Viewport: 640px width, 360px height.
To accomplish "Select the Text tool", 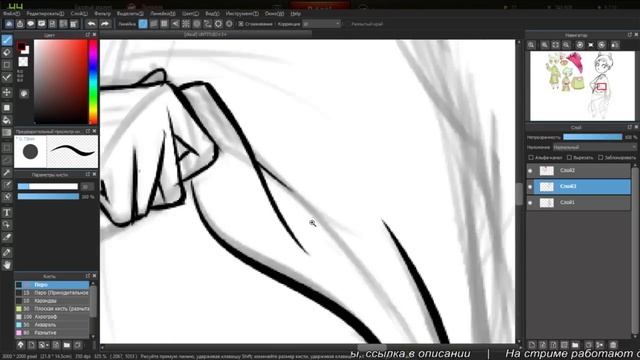I will [7, 213].
